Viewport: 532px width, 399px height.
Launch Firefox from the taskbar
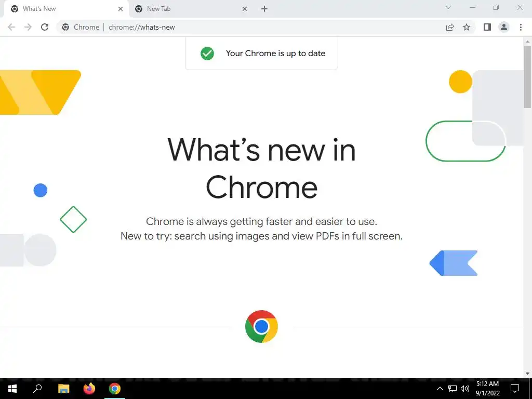point(89,389)
